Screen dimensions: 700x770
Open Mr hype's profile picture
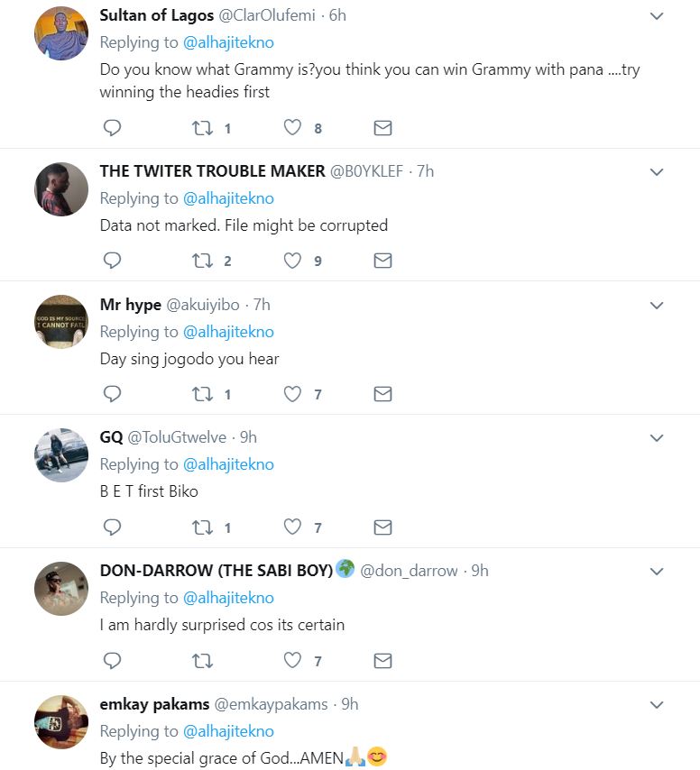coord(61,322)
